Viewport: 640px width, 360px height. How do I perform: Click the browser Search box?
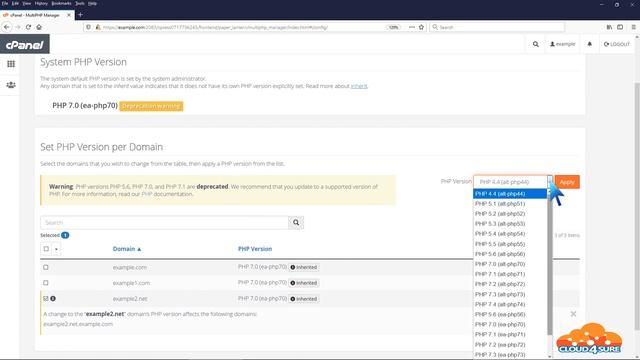pyautogui.click(x=497, y=27)
